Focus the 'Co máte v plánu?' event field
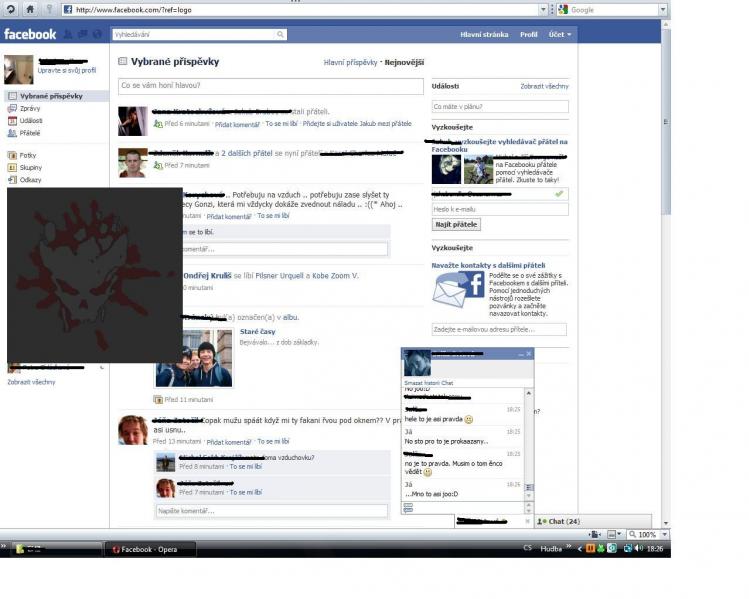Screen dimensions: 749x599 pyautogui.click(x=500, y=107)
